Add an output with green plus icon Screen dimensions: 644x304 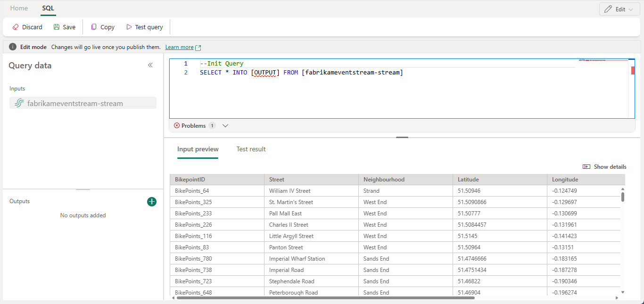pos(152,202)
